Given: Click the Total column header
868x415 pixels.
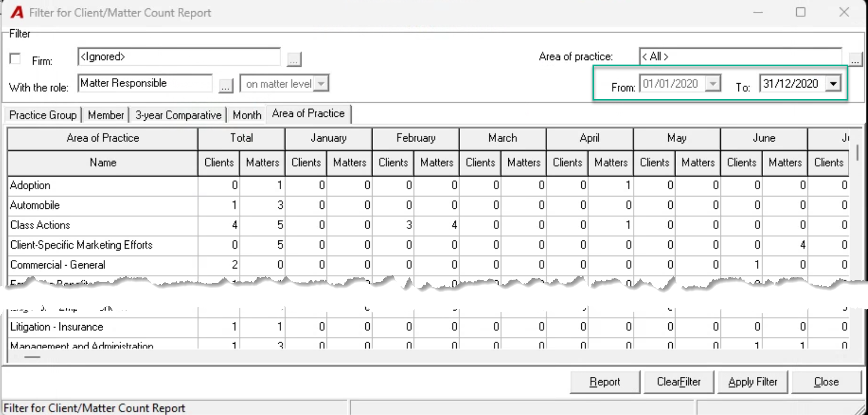Looking at the screenshot, I should coord(242,139).
